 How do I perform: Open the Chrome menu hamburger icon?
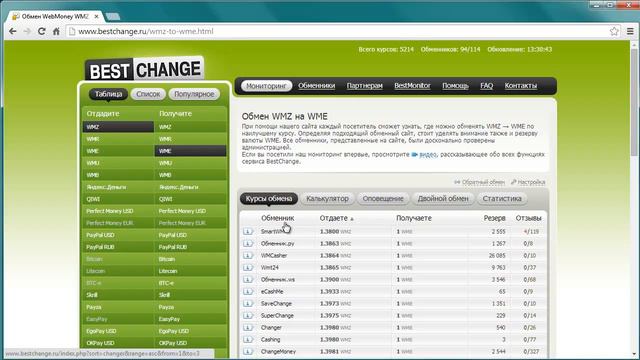click(630, 31)
